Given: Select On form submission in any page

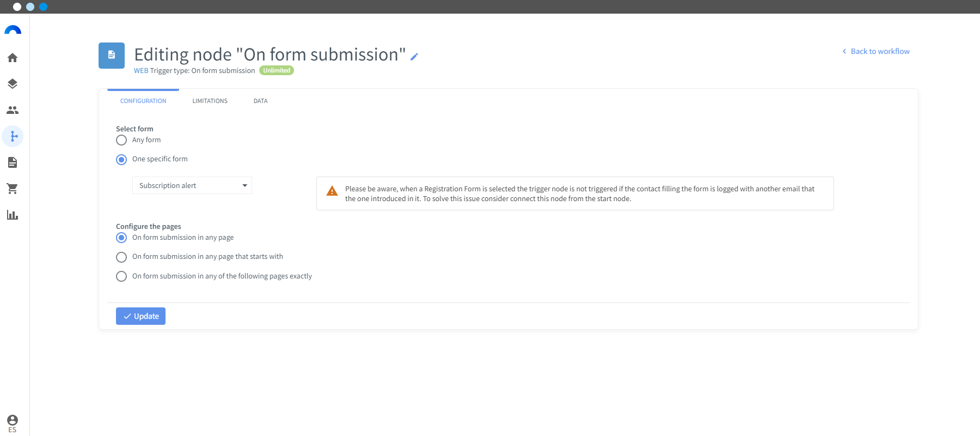Looking at the screenshot, I should (x=121, y=238).
